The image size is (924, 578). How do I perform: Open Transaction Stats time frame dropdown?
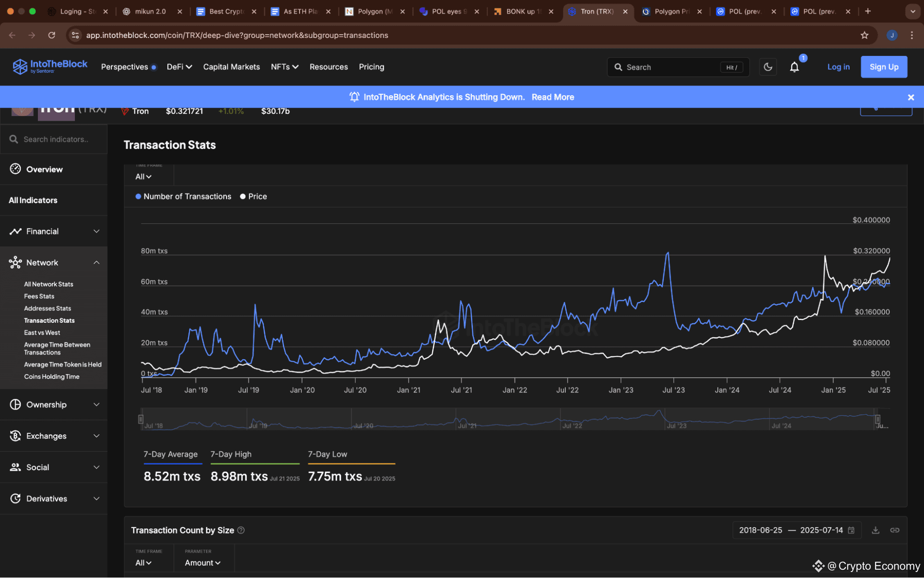[x=143, y=177]
